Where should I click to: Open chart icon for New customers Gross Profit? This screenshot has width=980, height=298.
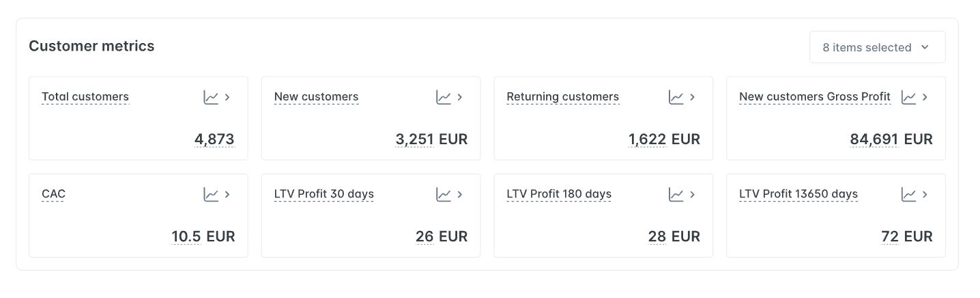tap(908, 97)
